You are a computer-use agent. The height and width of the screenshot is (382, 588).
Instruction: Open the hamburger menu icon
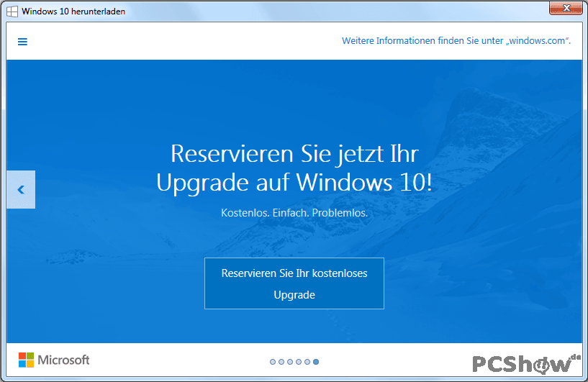tap(22, 42)
